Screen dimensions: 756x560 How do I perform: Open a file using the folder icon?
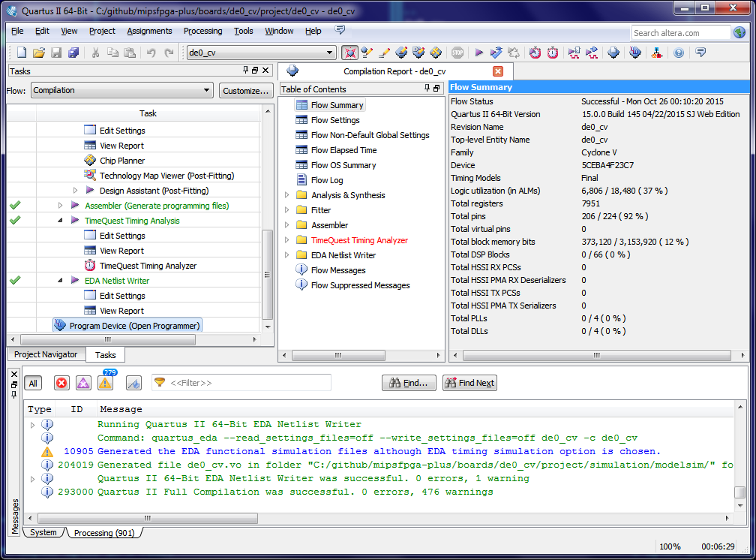(39, 53)
